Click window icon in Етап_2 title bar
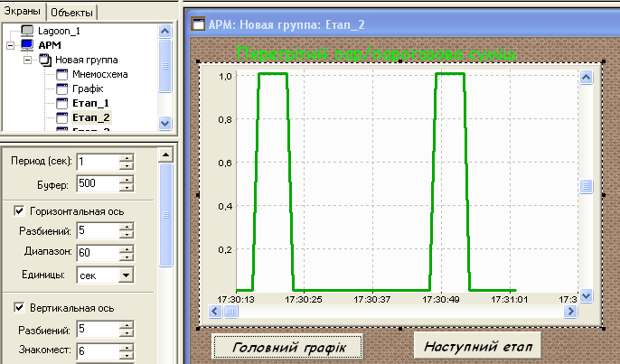This screenshot has width=620, height=364. point(198,23)
